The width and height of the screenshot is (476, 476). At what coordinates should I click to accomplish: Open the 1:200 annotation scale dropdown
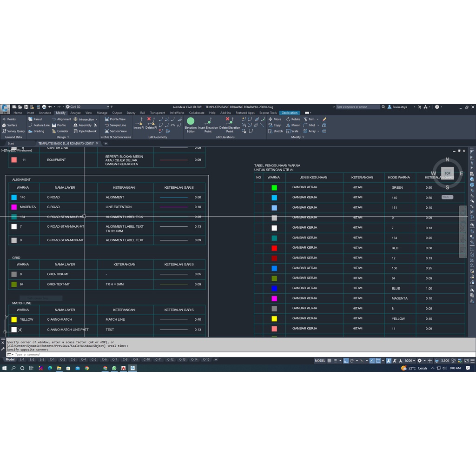pyautogui.click(x=410, y=361)
